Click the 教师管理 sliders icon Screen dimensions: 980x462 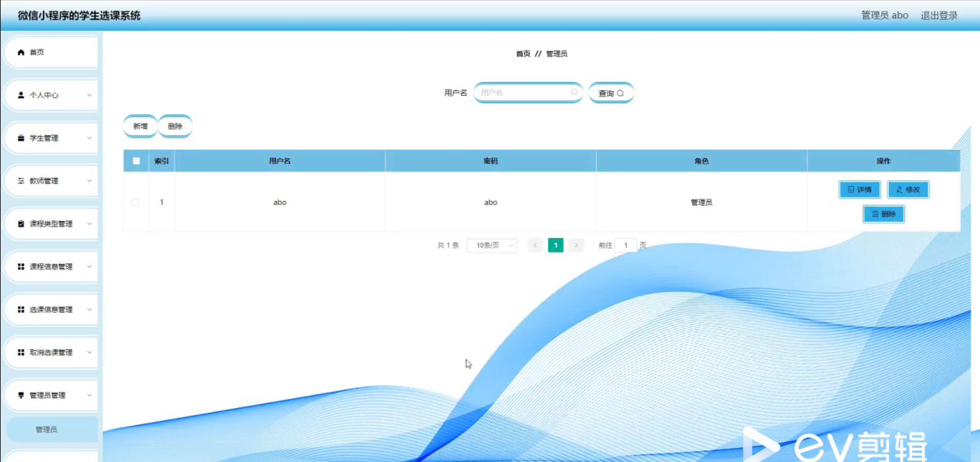click(x=19, y=181)
